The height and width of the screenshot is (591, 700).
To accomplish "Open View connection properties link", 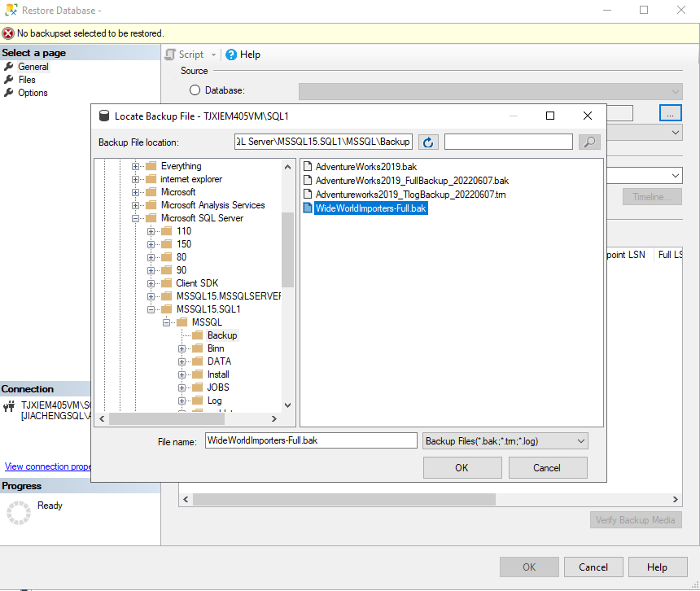I will point(47,466).
